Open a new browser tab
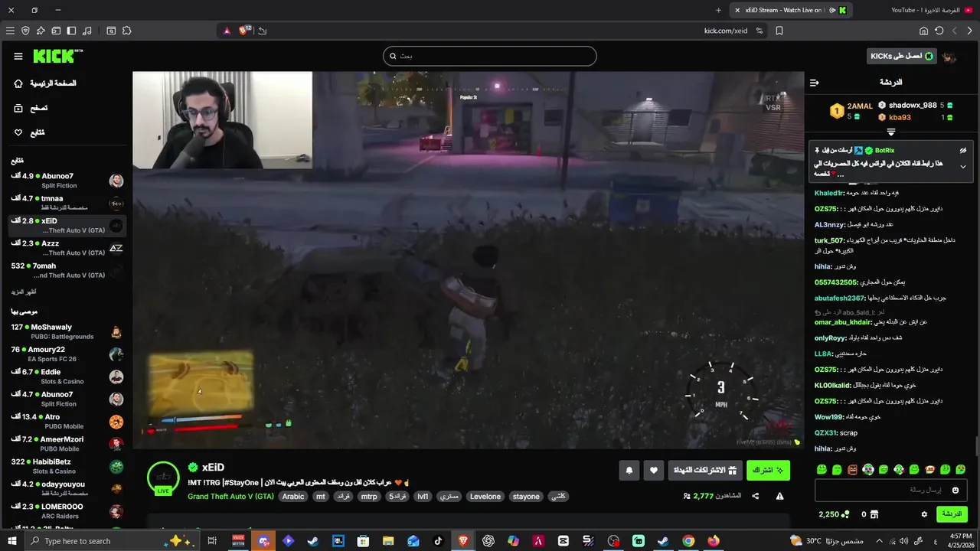980x551 pixels. [x=718, y=10]
